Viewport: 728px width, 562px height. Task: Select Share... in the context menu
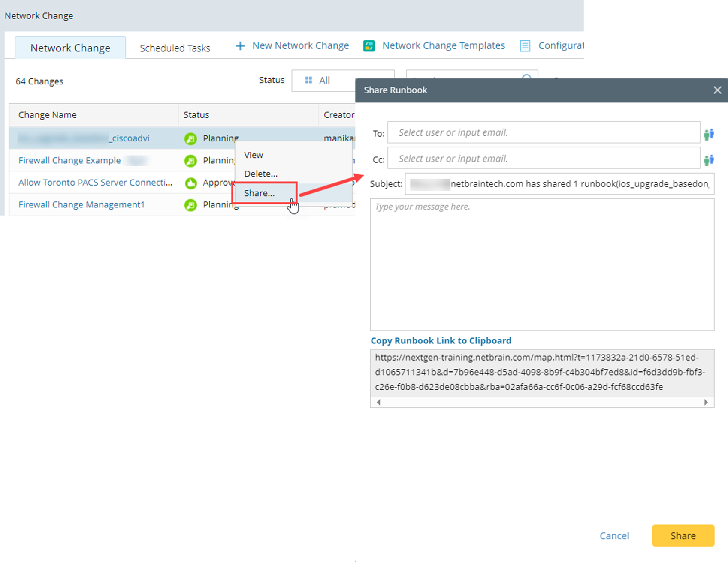click(x=259, y=193)
